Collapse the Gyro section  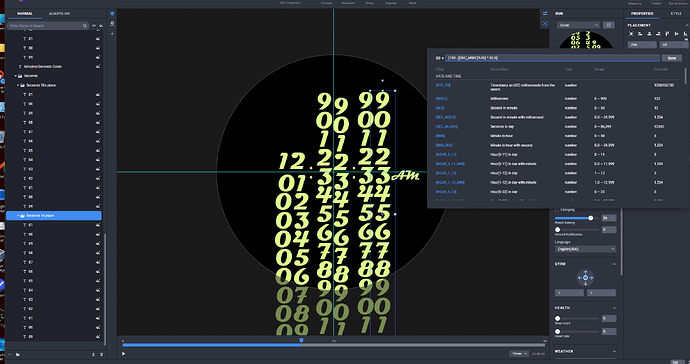click(614, 264)
